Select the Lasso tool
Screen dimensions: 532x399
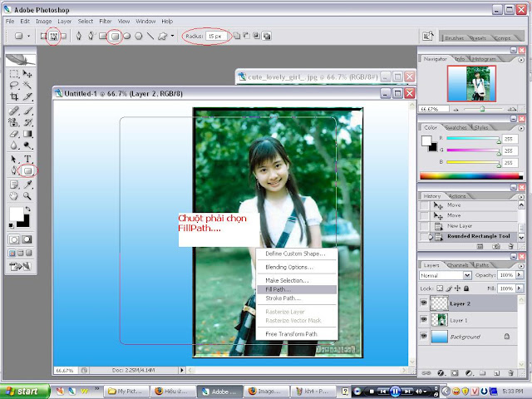(14, 85)
